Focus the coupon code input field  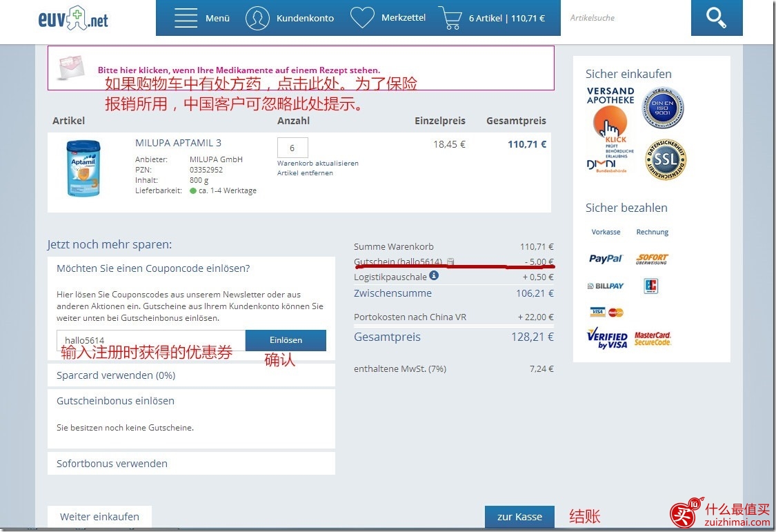(x=151, y=340)
